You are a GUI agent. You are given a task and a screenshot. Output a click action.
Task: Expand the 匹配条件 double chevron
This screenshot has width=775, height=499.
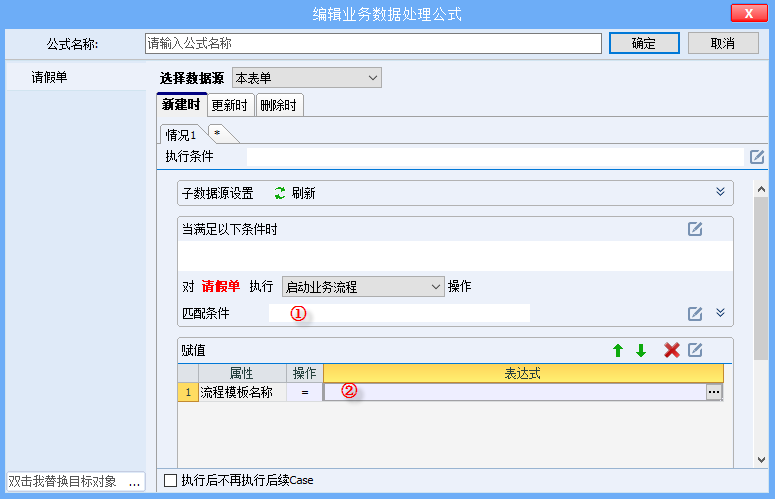pos(720,312)
